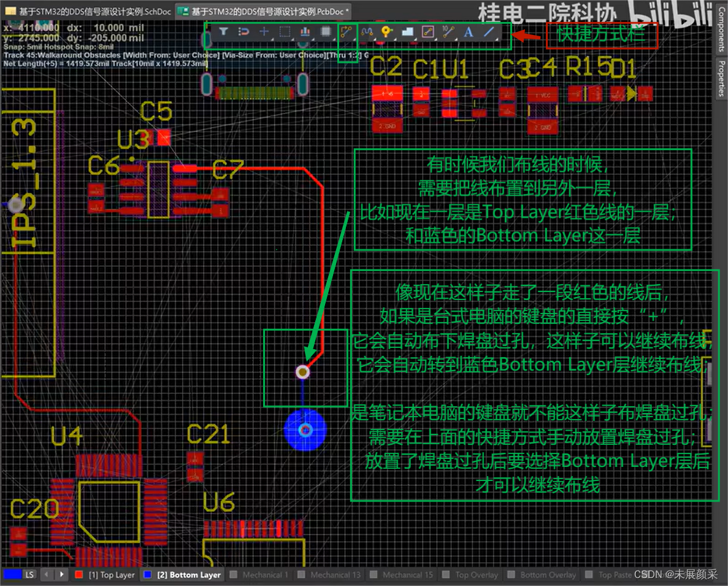Click the C7 designator label
Screen dimensions: 728x586
tap(228, 169)
